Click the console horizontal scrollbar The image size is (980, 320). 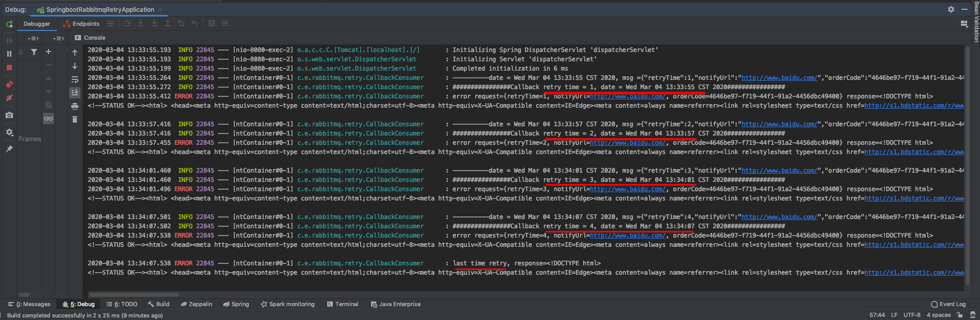[134, 295]
